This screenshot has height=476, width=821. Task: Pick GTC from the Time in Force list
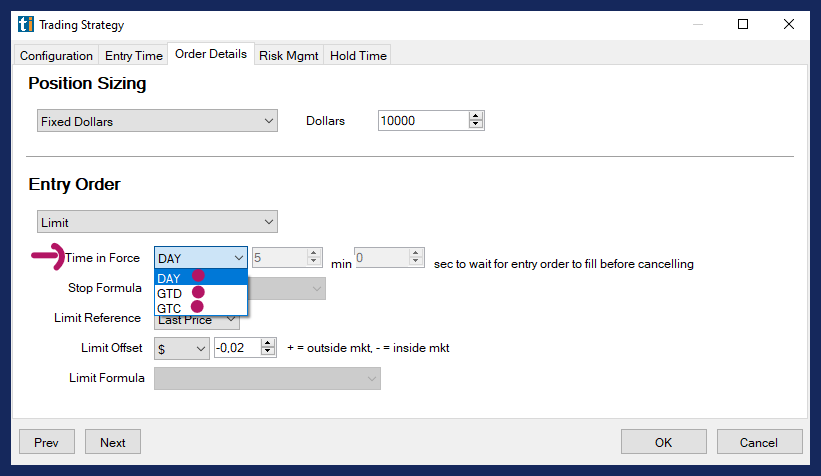pyautogui.click(x=170, y=308)
